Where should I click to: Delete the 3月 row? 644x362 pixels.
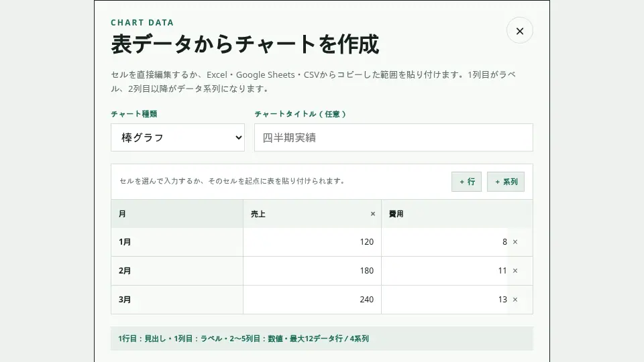(x=515, y=299)
